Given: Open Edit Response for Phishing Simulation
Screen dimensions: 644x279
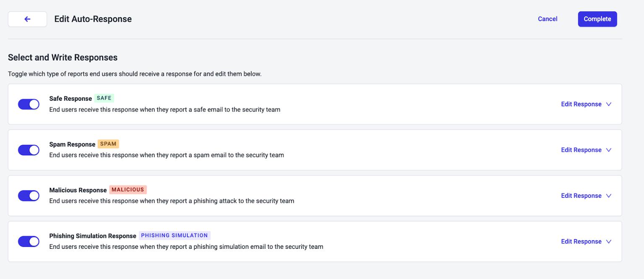Looking at the screenshot, I should [x=581, y=241].
